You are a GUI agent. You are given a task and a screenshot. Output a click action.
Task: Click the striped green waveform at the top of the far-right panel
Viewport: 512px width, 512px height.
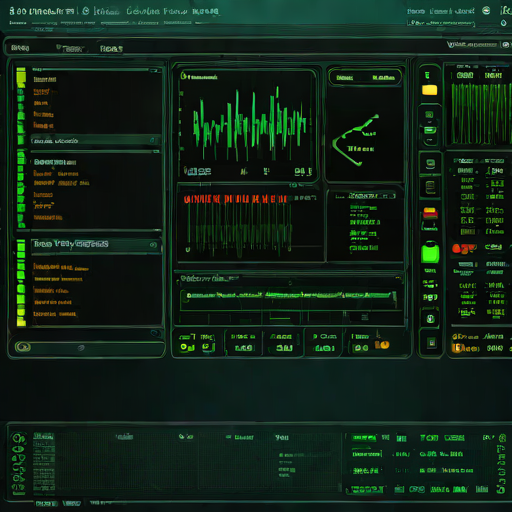481,113
